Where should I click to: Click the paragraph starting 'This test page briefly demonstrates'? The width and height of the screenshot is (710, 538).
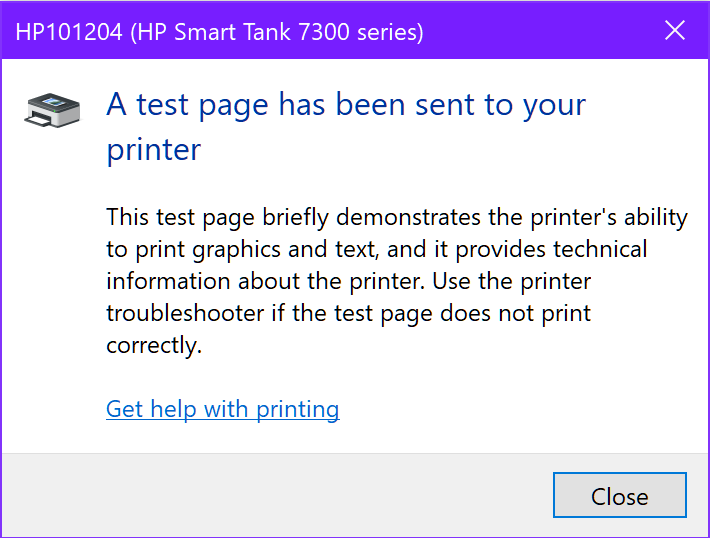[x=397, y=281]
